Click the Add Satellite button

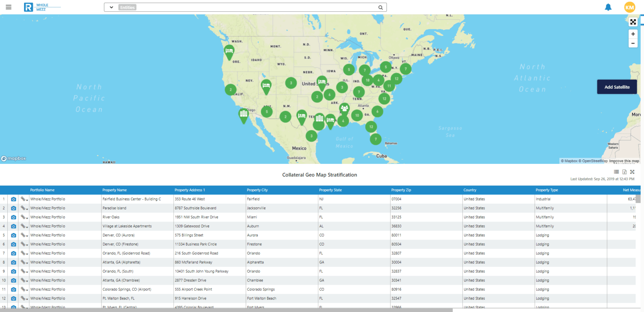(x=617, y=87)
